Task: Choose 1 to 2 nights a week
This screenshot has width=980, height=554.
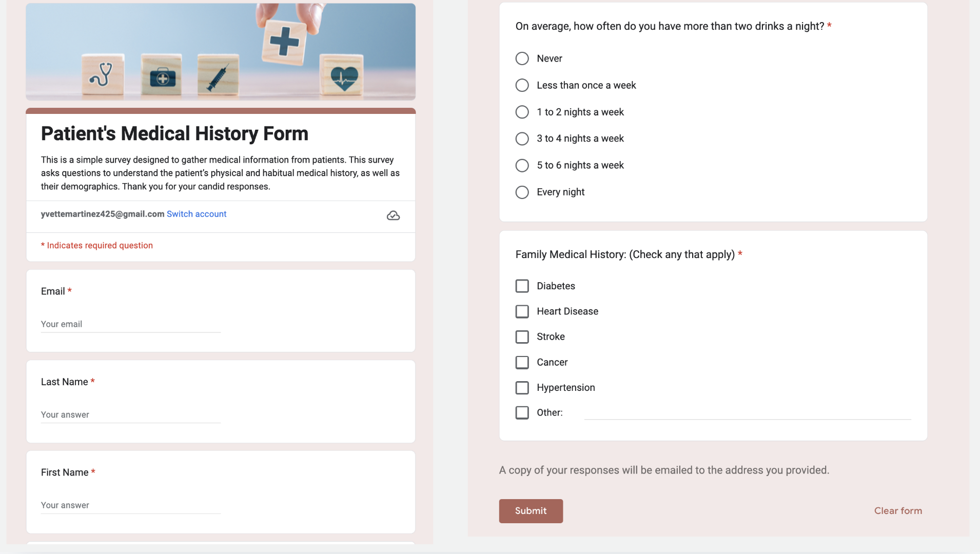Action: 522,112
